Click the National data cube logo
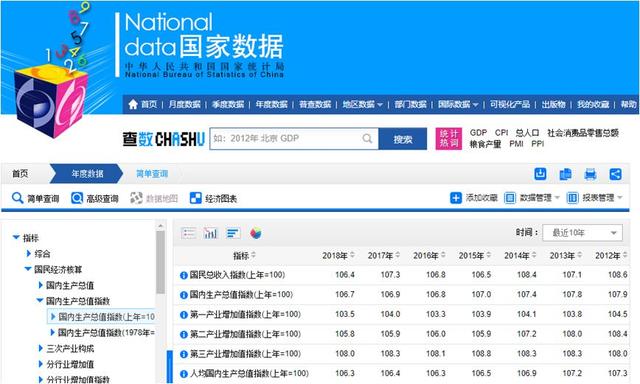The image size is (640, 384). [x=51, y=102]
